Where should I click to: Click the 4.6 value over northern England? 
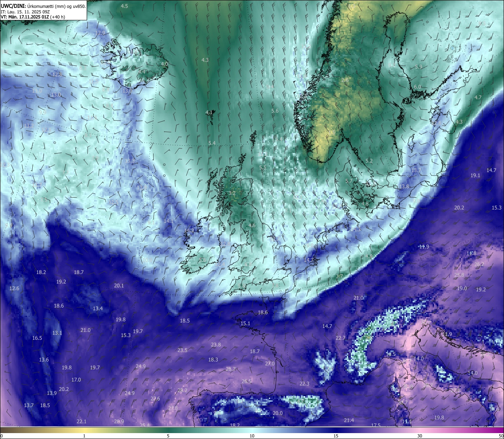point(252,226)
